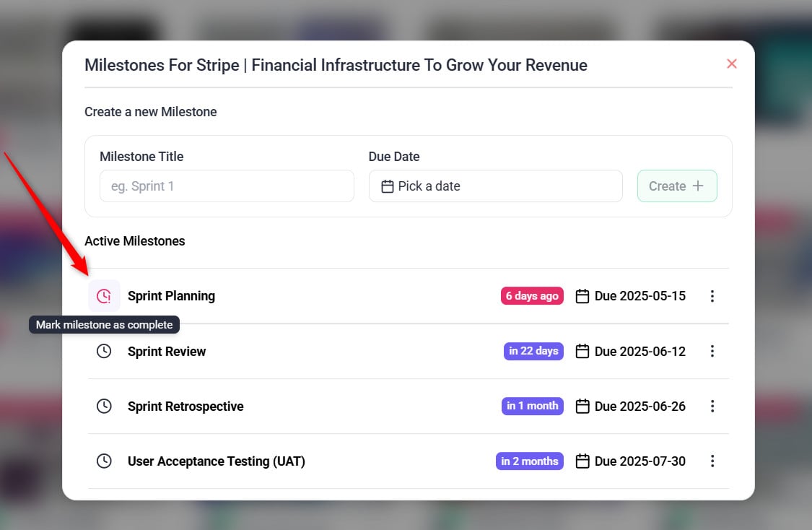Mark Sprint Planning milestone as complete
This screenshot has width=812, height=530.
pos(104,296)
